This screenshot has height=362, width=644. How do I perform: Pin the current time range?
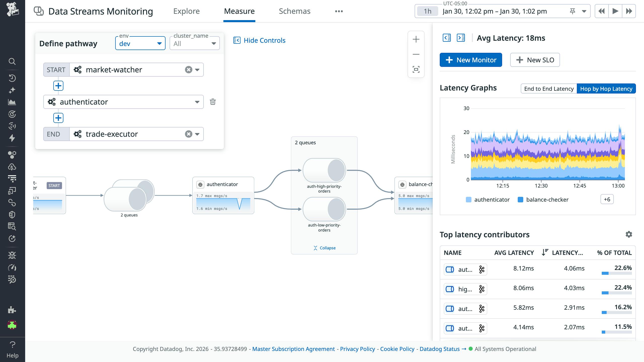click(573, 11)
